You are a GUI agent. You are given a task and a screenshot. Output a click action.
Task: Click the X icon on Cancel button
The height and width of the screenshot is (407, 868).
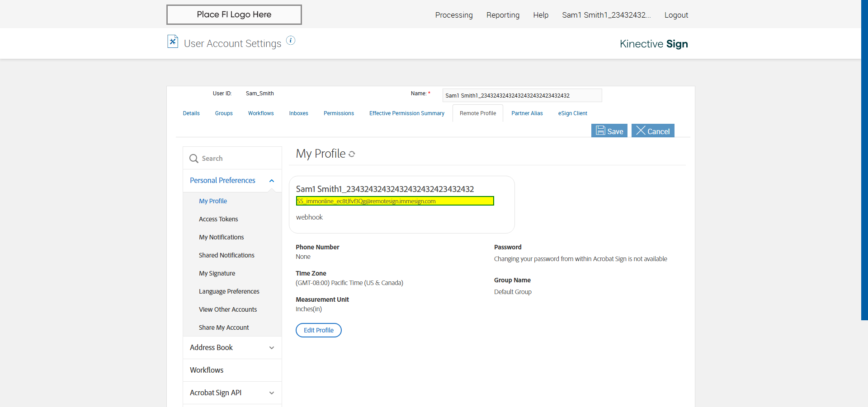pyautogui.click(x=641, y=131)
